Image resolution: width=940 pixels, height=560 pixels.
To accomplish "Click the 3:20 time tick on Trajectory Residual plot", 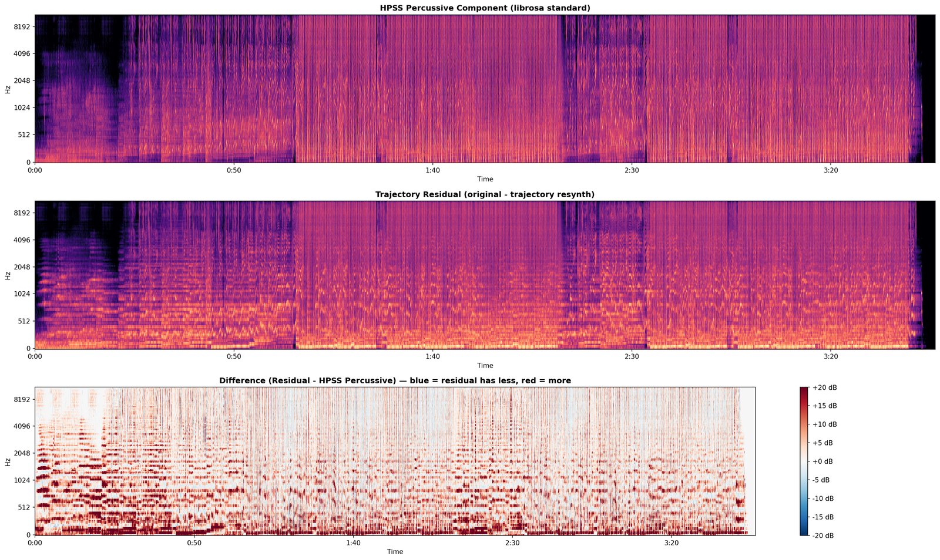I will click(831, 357).
